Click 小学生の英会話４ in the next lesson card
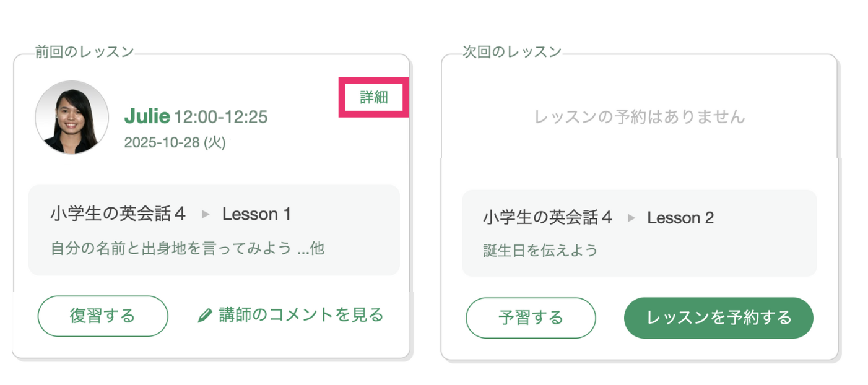Image resolution: width=868 pixels, height=385 pixels. (x=548, y=218)
